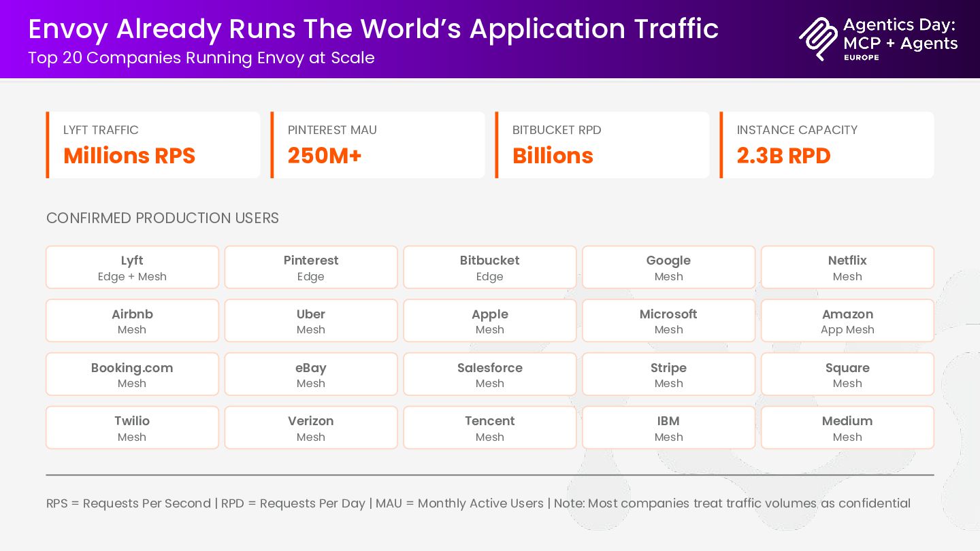This screenshot has width=980, height=551.
Task: Click the slide title about Envoy traffic
Action: [374, 29]
